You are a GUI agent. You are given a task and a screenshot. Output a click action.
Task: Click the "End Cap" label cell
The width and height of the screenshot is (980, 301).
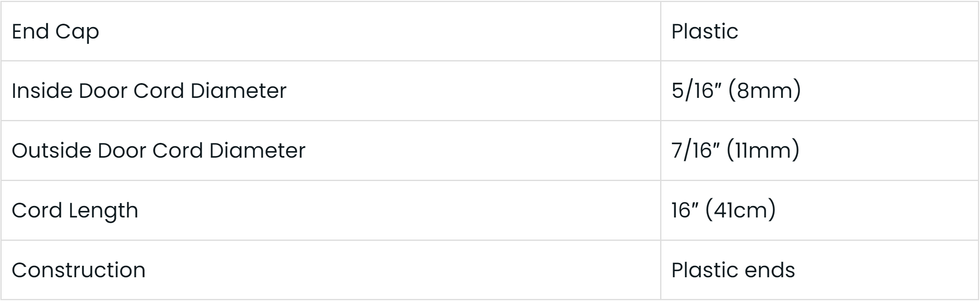coord(55,32)
